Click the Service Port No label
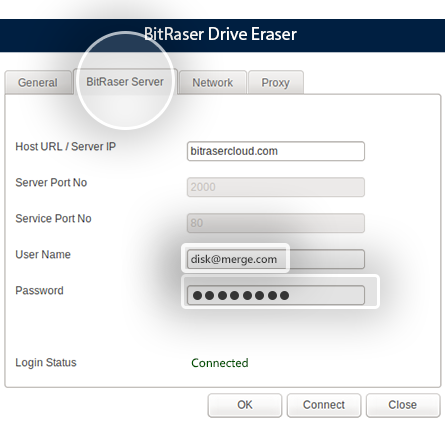Screen dimensions: 445x423 click(x=53, y=219)
